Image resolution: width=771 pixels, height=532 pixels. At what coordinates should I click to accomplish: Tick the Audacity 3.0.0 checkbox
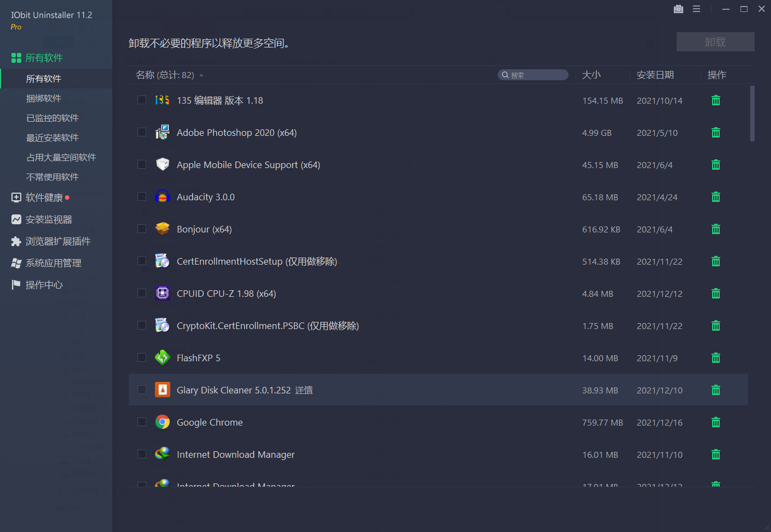[x=142, y=196]
